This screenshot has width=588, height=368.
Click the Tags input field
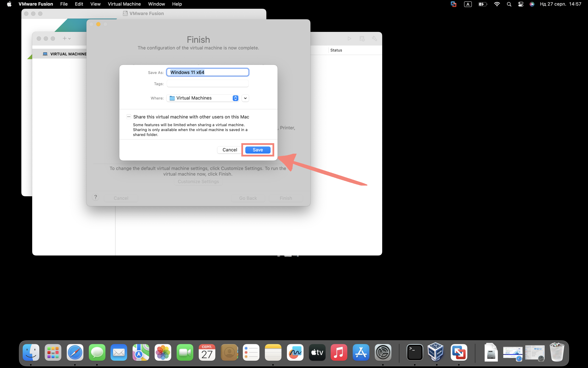(208, 84)
